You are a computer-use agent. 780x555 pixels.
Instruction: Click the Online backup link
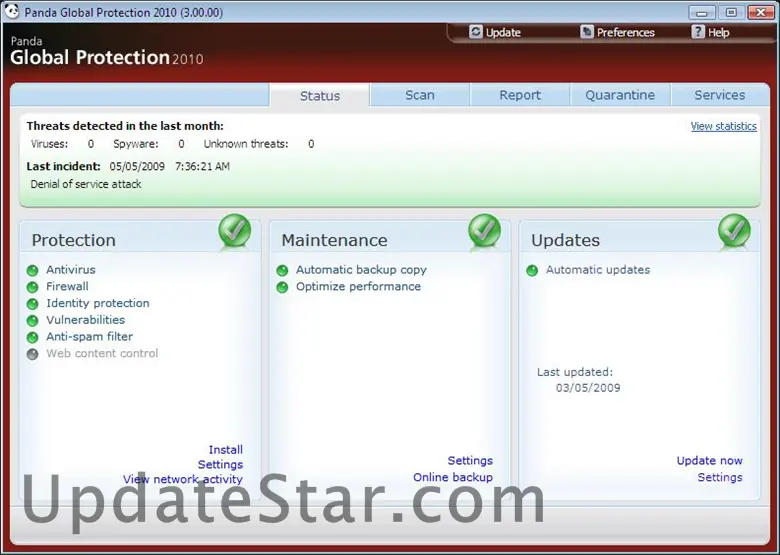[453, 477]
